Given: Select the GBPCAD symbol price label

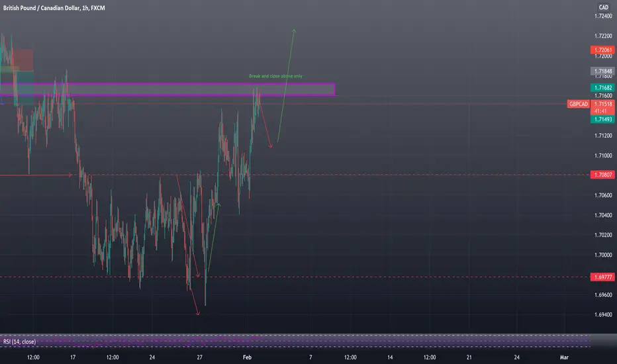Looking at the screenshot, I should point(578,104).
